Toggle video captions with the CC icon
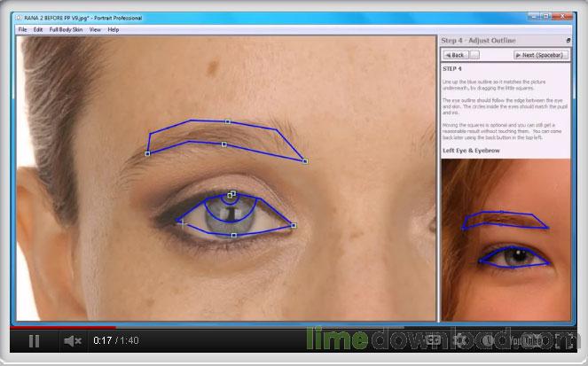This screenshot has height=366, width=588. click(x=433, y=340)
